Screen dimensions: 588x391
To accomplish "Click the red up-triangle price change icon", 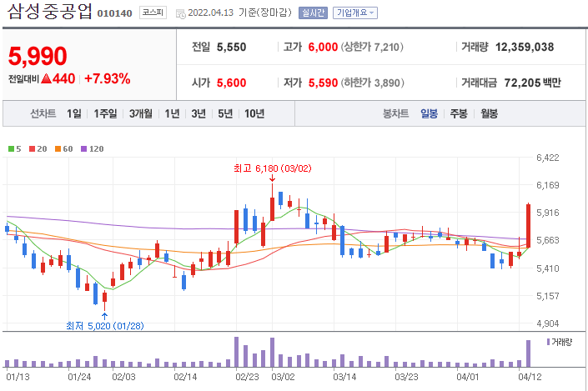I will pyautogui.click(x=46, y=78).
